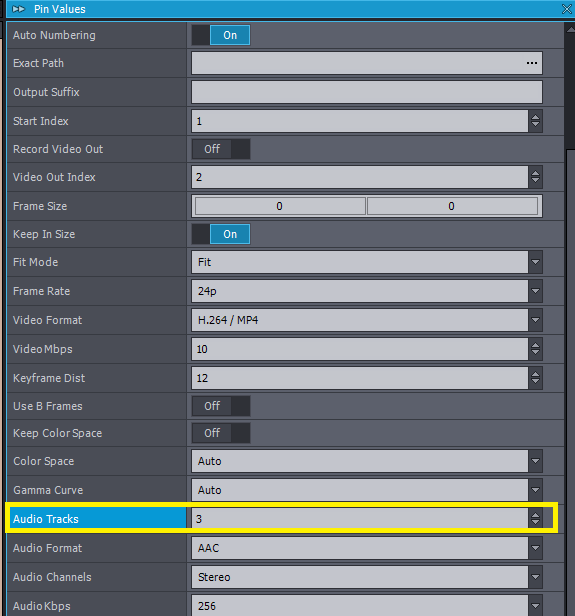Image resolution: width=575 pixels, height=616 pixels.
Task: Expand the Audio Channels Stereo dropdown
Action: 367,577
